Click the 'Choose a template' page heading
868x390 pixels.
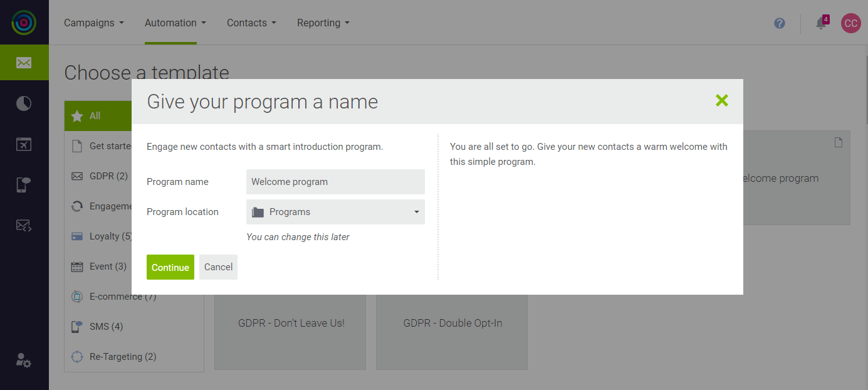click(x=147, y=71)
